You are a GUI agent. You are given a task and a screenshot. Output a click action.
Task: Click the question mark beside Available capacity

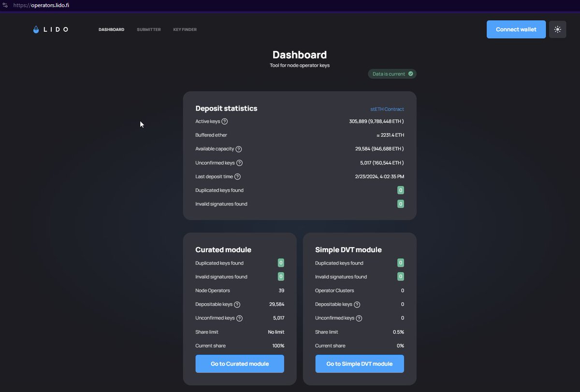[x=239, y=149]
